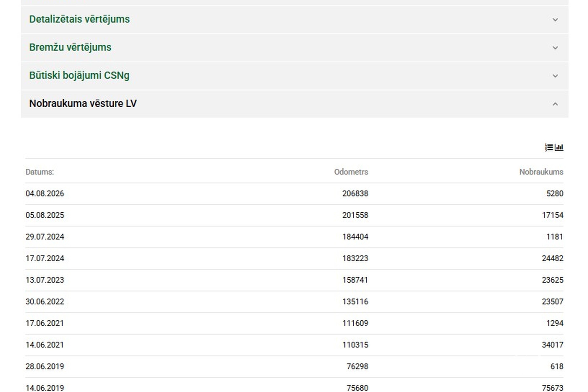The height and width of the screenshot is (392, 588).
Task: Select the 29.07.2024 row date
Action: pos(45,236)
